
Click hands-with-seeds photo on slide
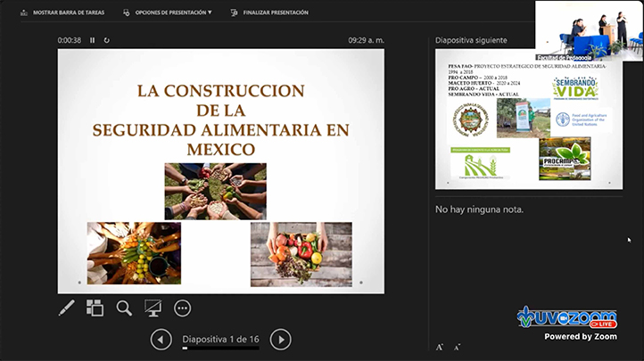pyautogui.click(x=216, y=191)
